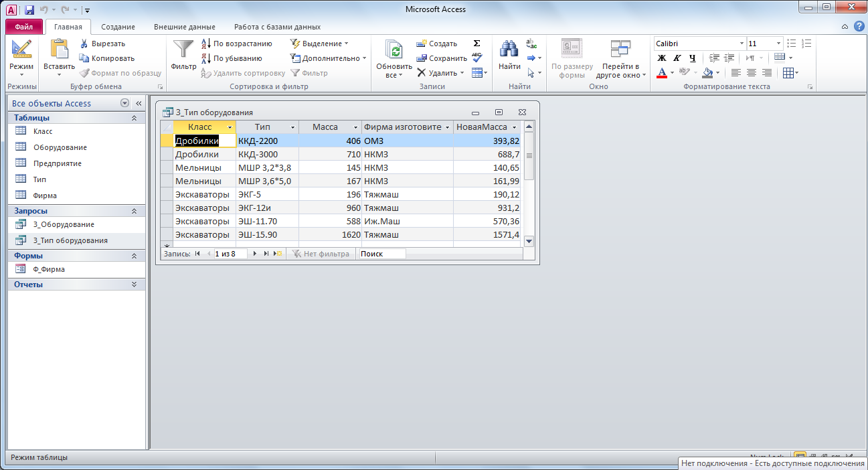The image size is (868, 470).
Task: Open the Файл tab
Action: [24, 27]
